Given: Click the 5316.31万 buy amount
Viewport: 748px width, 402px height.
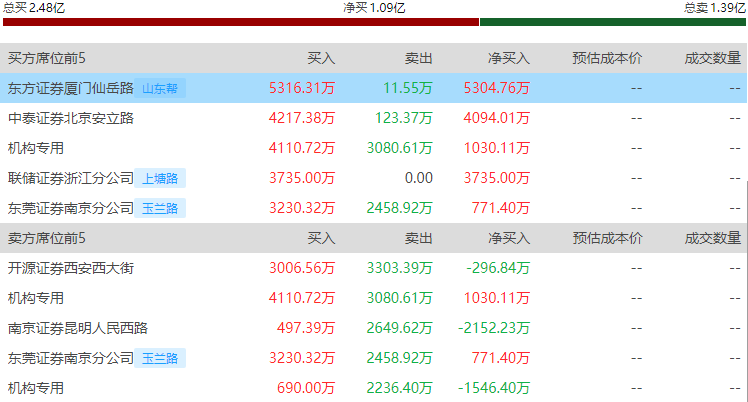Looking at the screenshot, I should [x=302, y=88].
